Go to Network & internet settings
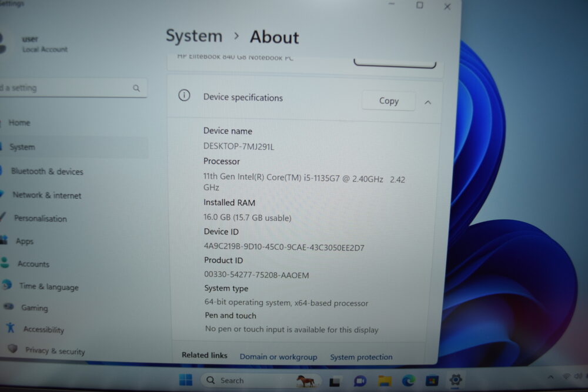 tap(47, 195)
